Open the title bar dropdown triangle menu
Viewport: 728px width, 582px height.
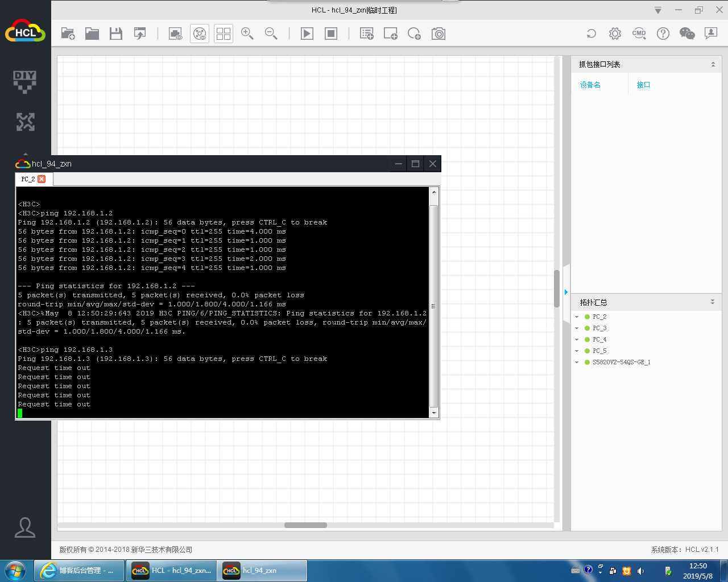point(658,10)
